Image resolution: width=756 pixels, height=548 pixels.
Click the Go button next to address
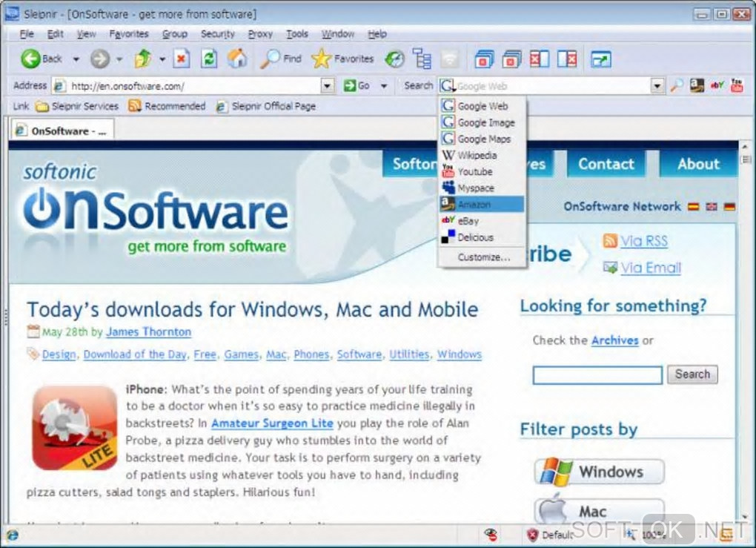[357, 86]
